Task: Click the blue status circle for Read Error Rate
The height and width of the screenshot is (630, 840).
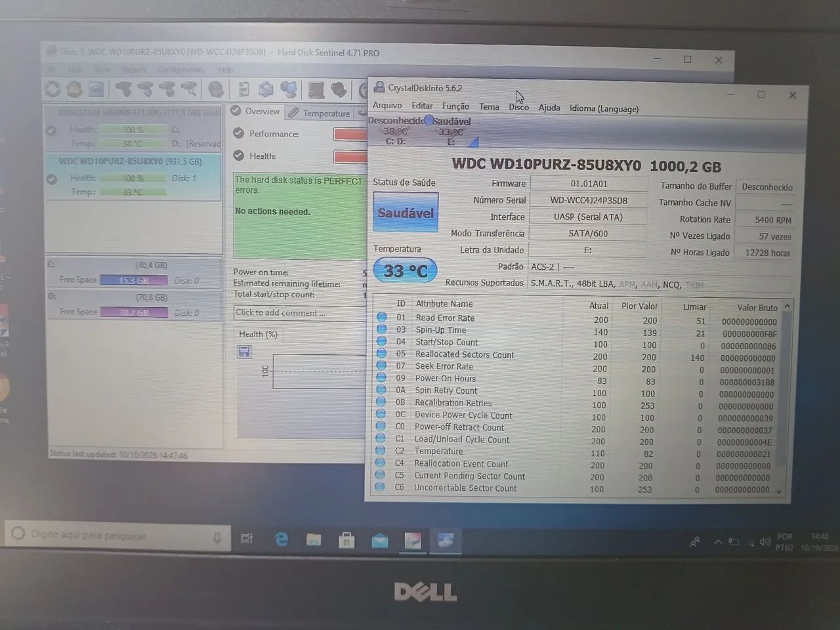Action: pos(382,318)
